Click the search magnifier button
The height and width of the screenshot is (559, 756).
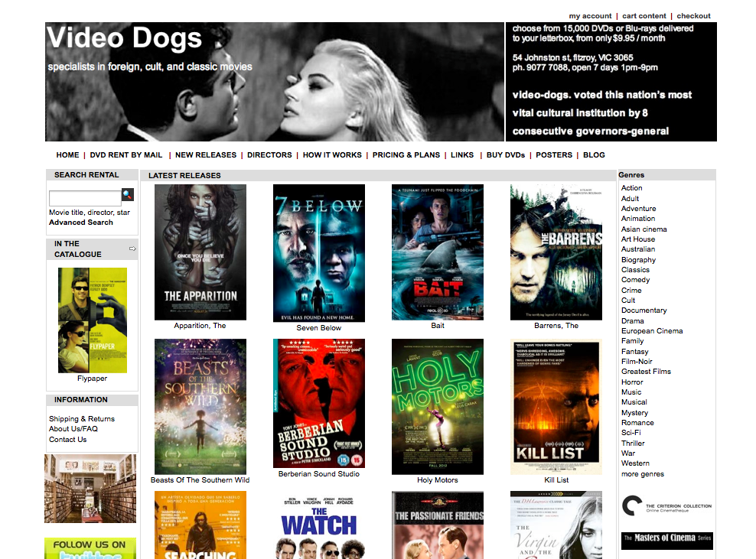[128, 195]
